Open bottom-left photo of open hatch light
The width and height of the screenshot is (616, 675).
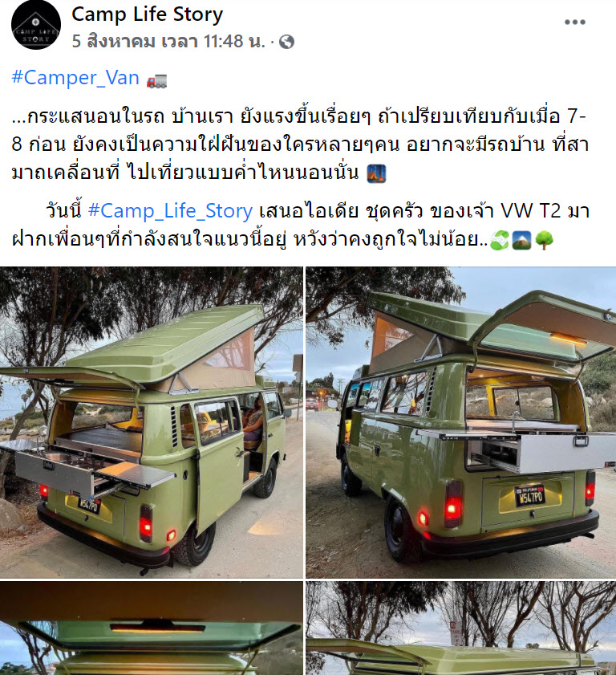click(152, 628)
